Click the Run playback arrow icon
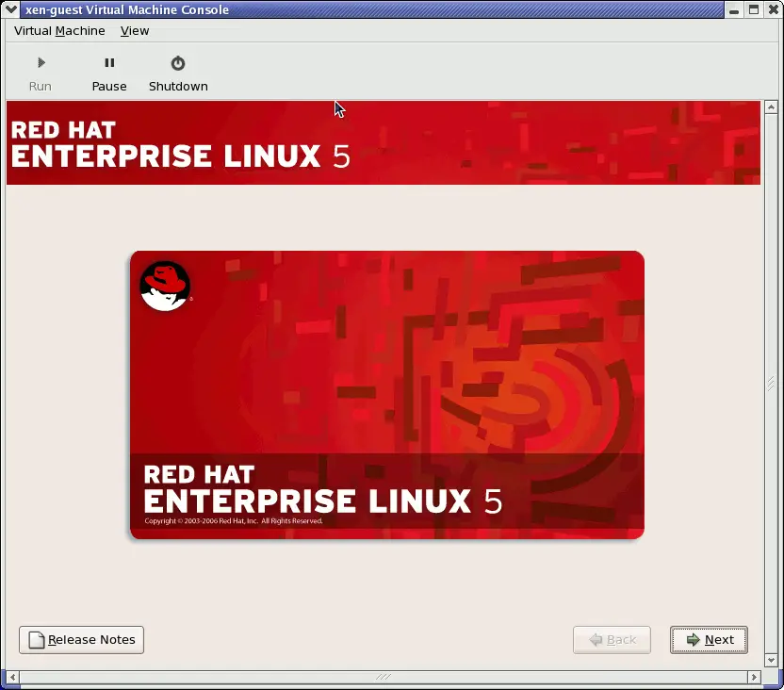Viewport: 784px width, 690px height. point(40,62)
